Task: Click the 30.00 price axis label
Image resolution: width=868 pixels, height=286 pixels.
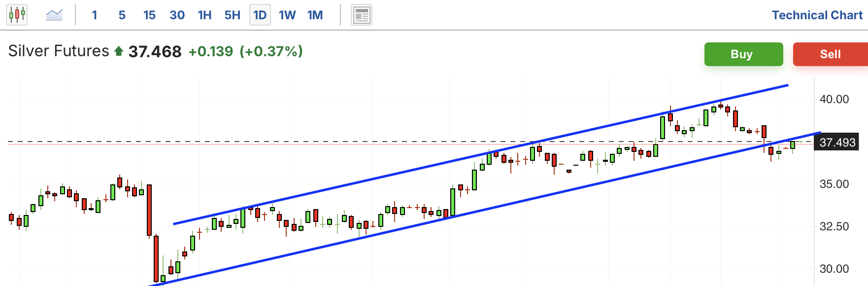Action: (x=834, y=269)
